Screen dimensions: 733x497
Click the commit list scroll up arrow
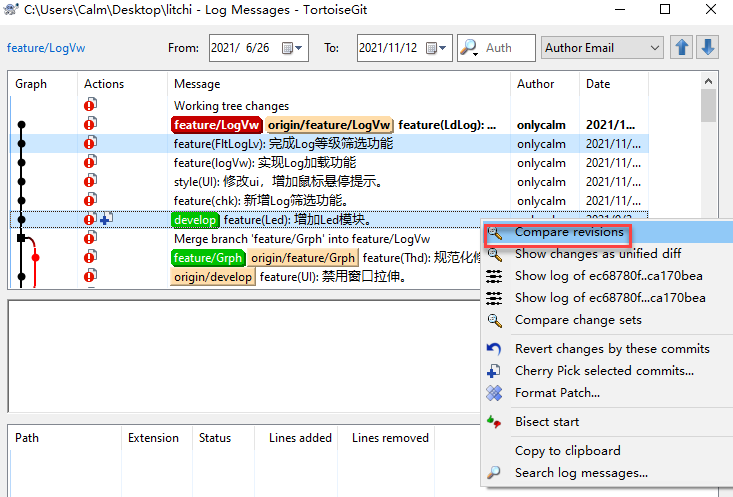click(708, 81)
